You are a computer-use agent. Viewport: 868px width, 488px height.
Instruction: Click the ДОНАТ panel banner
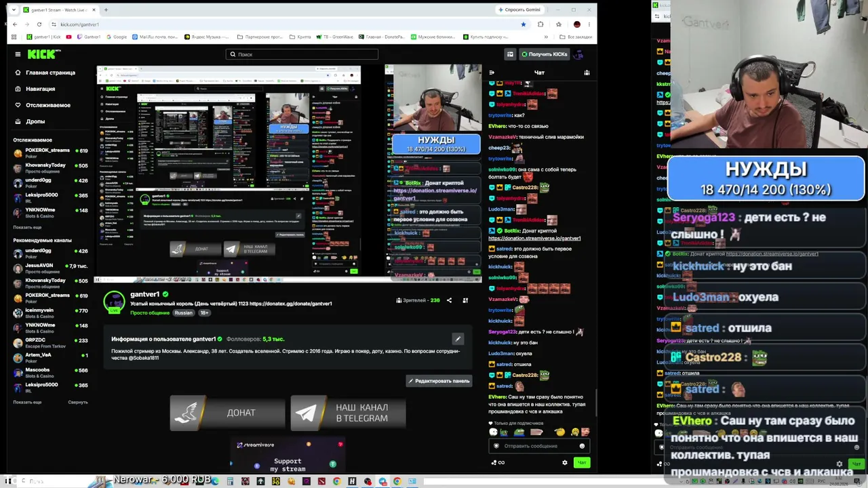[x=227, y=413]
